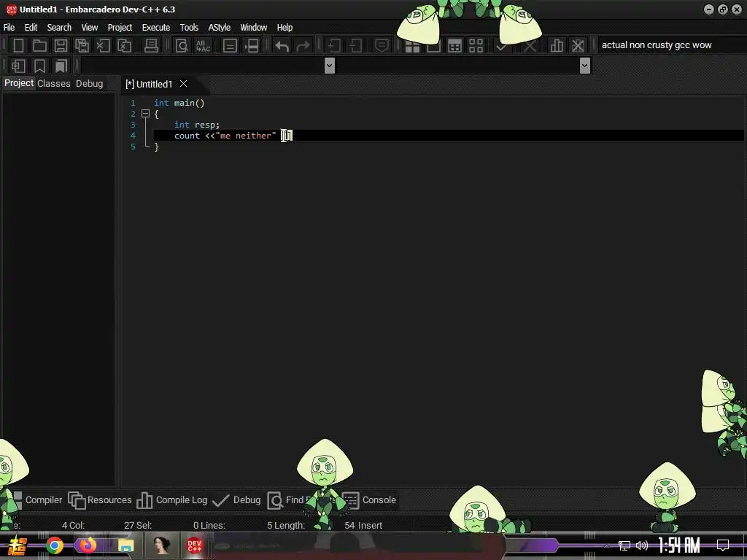Image resolution: width=747 pixels, height=560 pixels.
Task: Click the Close All files toolbar icon
Action: [124, 46]
